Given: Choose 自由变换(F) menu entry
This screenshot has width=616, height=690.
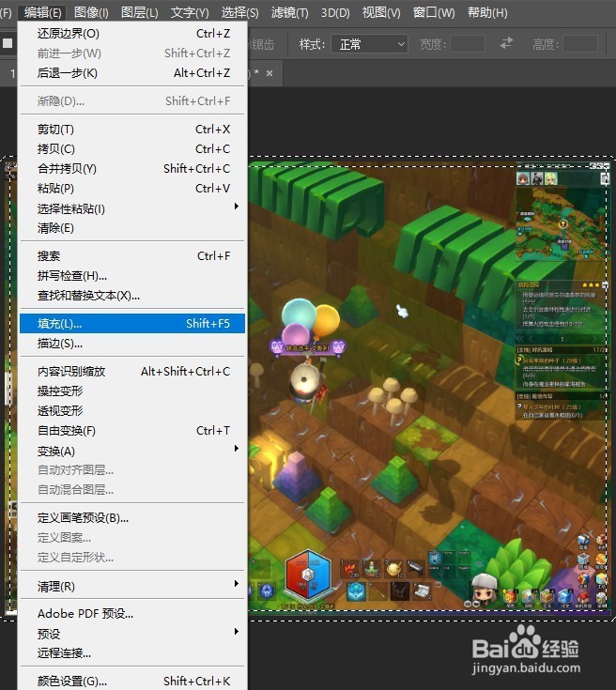Looking at the screenshot, I should 132,430.
